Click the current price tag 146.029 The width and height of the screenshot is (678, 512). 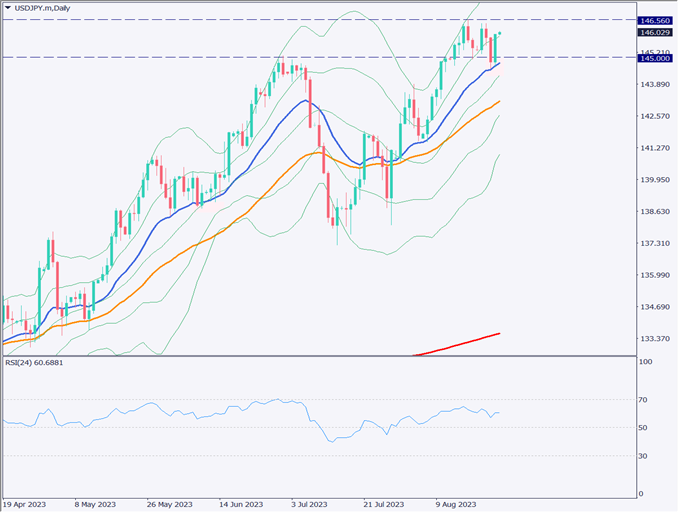[654, 32]
